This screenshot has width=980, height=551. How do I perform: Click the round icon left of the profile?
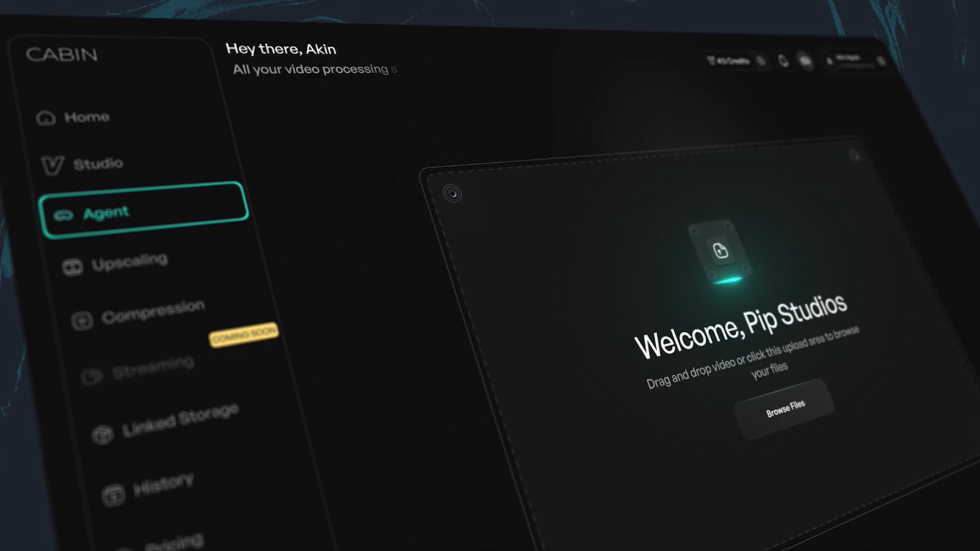point(805,61)
